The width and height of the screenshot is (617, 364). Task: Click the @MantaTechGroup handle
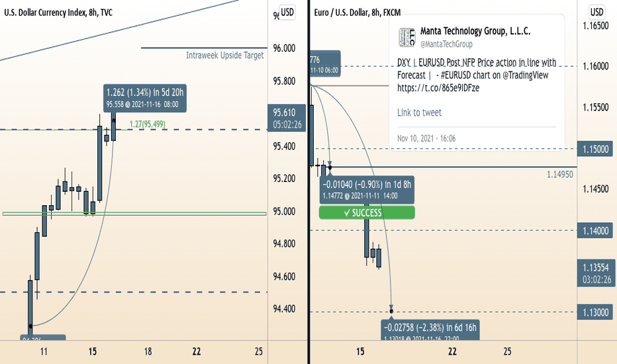click(446, 44)
